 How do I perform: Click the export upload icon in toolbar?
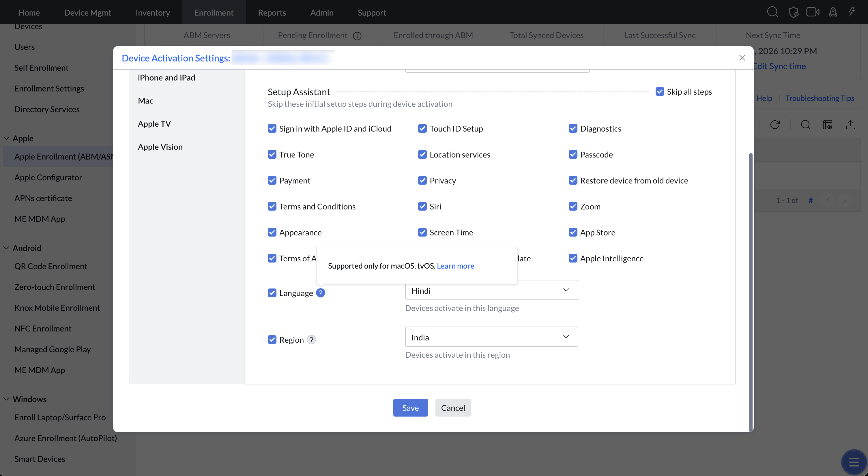click(x=850, y=125)
